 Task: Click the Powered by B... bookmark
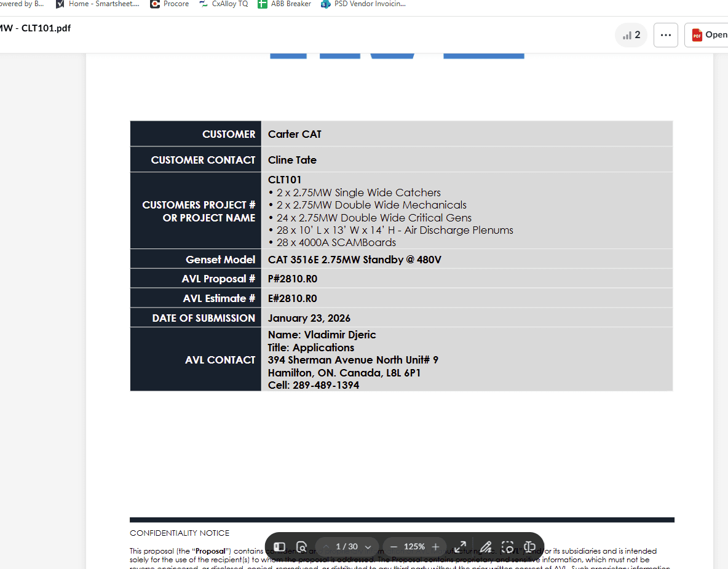click(22, 4)
